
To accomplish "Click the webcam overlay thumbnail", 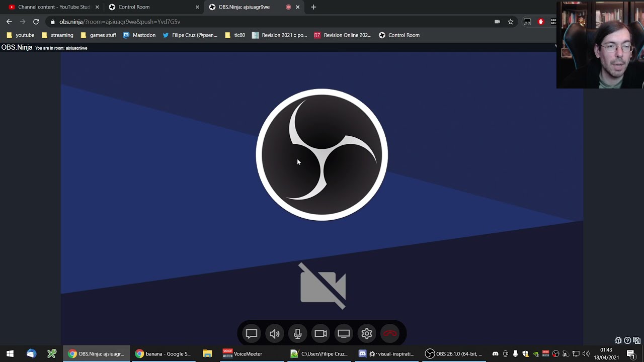I will point(600,44).
